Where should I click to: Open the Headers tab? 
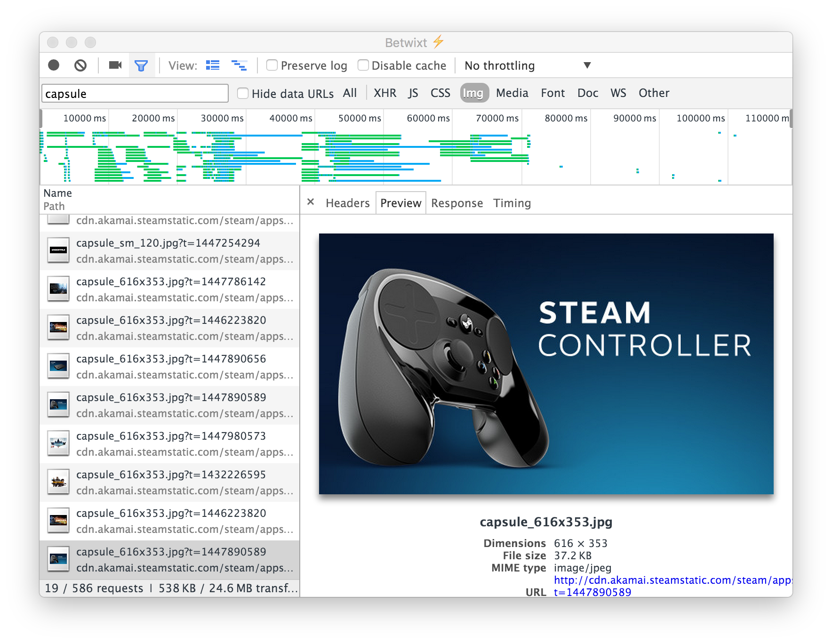tap(347, 203)
